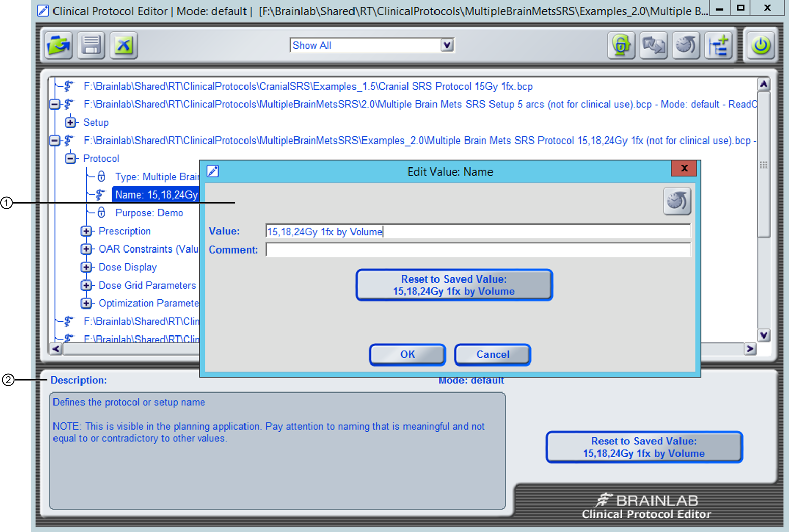Click the clock reset icon inside Edit Value dialog

tap(677, 201)
